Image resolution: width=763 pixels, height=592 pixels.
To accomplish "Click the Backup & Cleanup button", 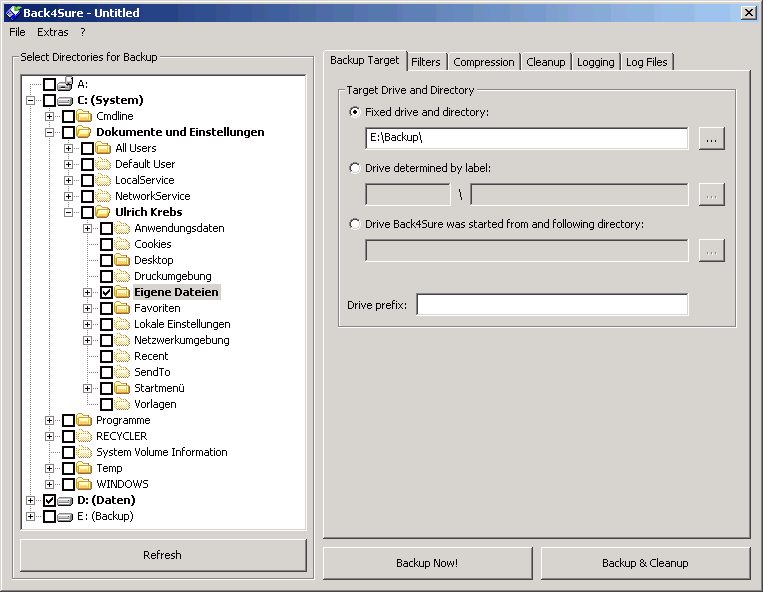I will coord(645,563).
